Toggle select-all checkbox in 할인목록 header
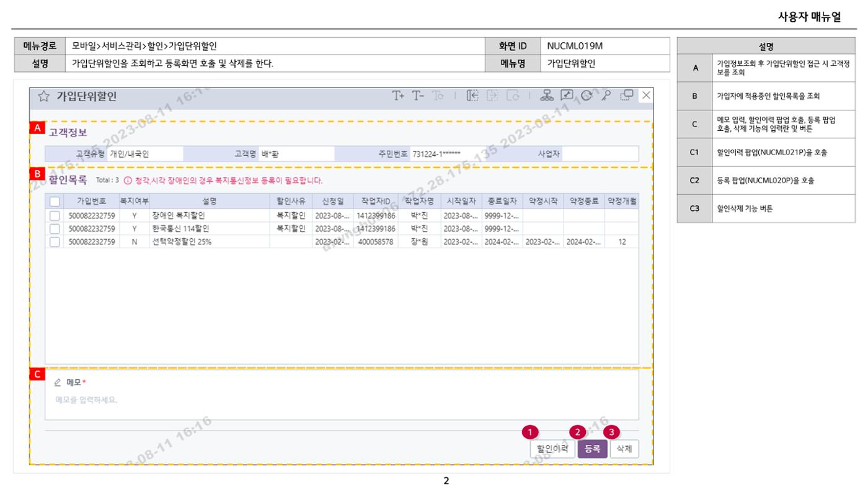The height and width of the screenshot is (489, 868). (x=55, y=201)
